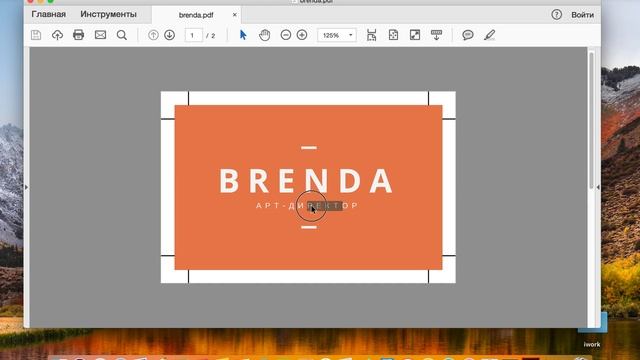The height and width of the screenshot is (360, 640).
Task: Switch to the Главная tab
Action: 49,14
